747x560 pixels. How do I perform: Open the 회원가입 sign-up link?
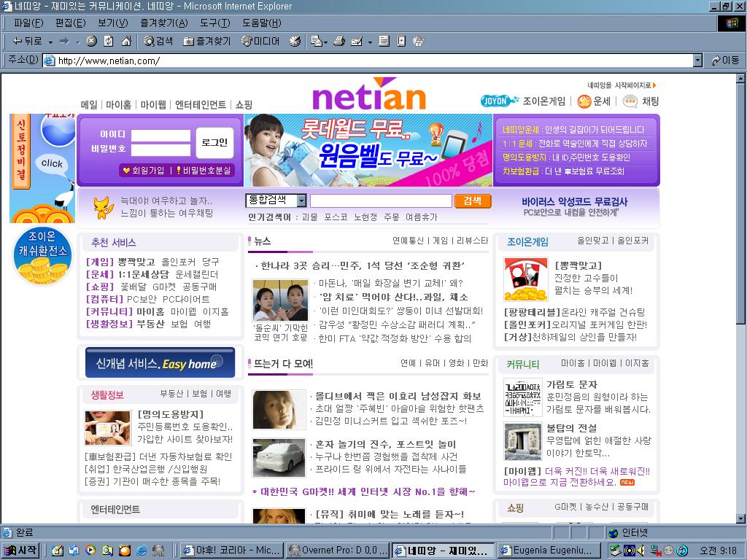point(144,171)
